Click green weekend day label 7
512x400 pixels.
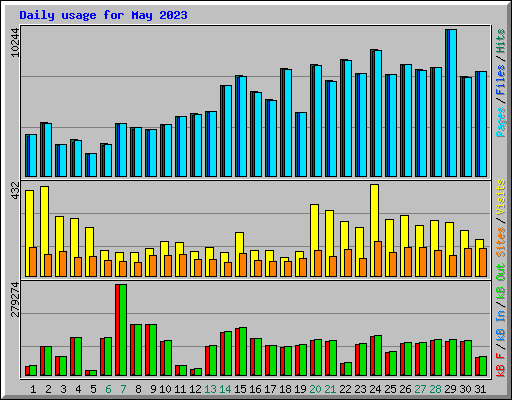coord(123,389)
